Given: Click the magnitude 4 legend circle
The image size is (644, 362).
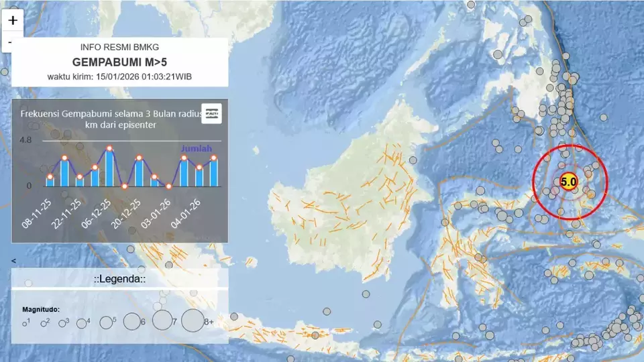Looking at the screenshot, I should [x=81, y=323].
